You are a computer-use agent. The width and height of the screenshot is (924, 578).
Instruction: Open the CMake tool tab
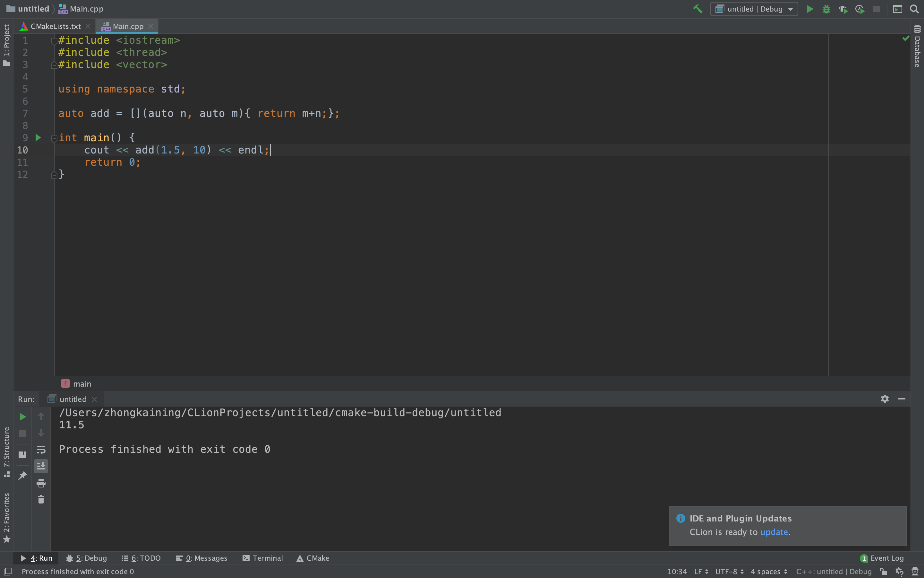pos(313,558)
